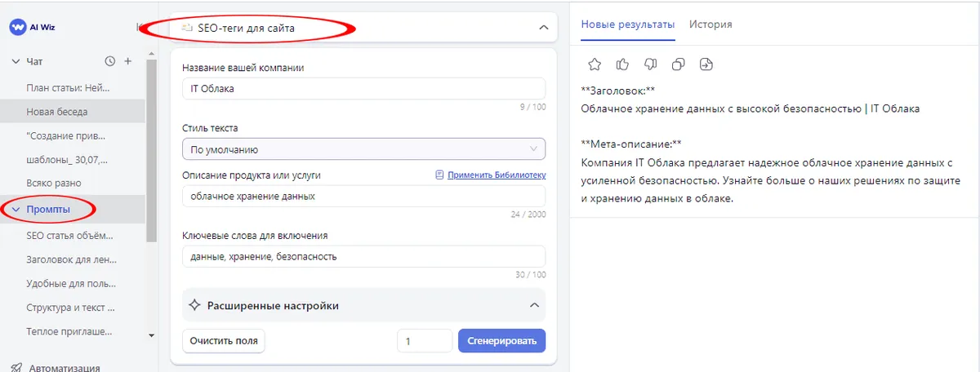Open the Стиль текста dropdown
Viewport: 980px width, 372px height.
coord(363,149)
